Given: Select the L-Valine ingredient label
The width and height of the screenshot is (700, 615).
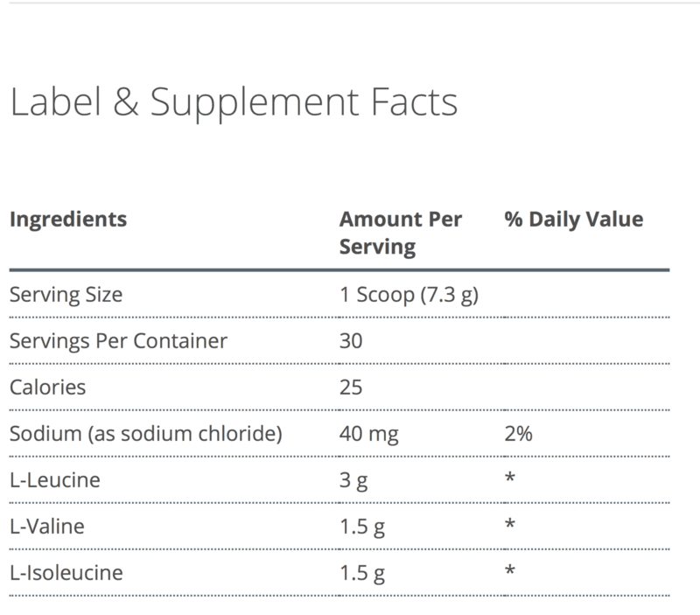Looking at the screenshot, I should pyautogui.click(x=45, y=524).
